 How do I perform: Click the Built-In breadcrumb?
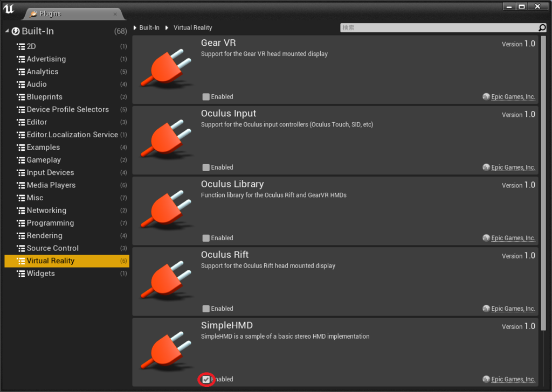149,27
